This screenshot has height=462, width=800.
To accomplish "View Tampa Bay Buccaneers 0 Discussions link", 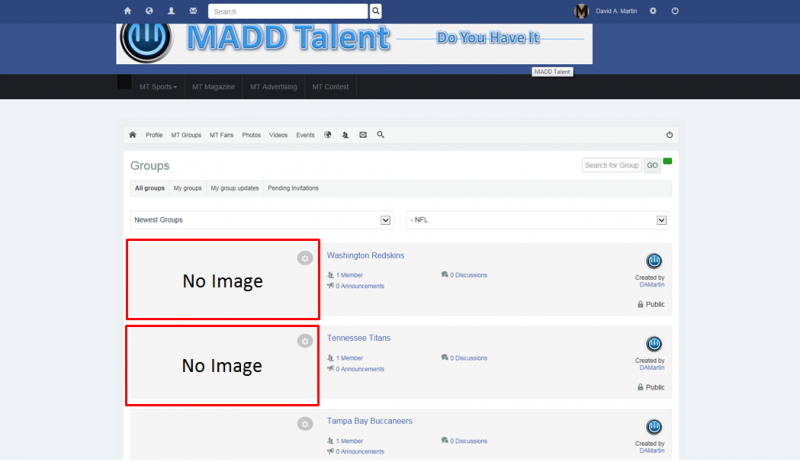I will point(468,441).
